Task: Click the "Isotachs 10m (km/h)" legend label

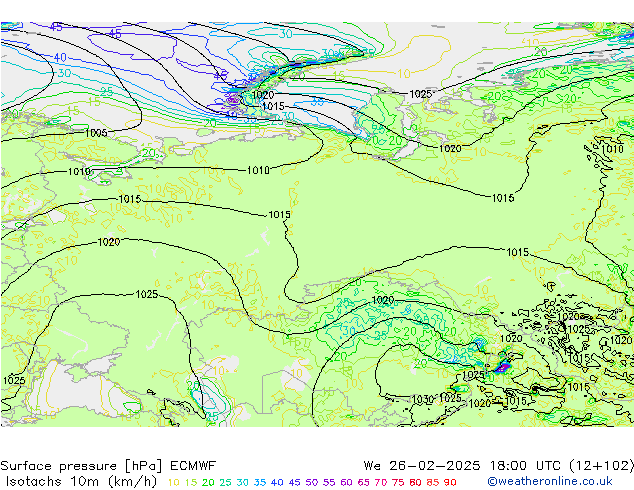Action: [81, 482]
